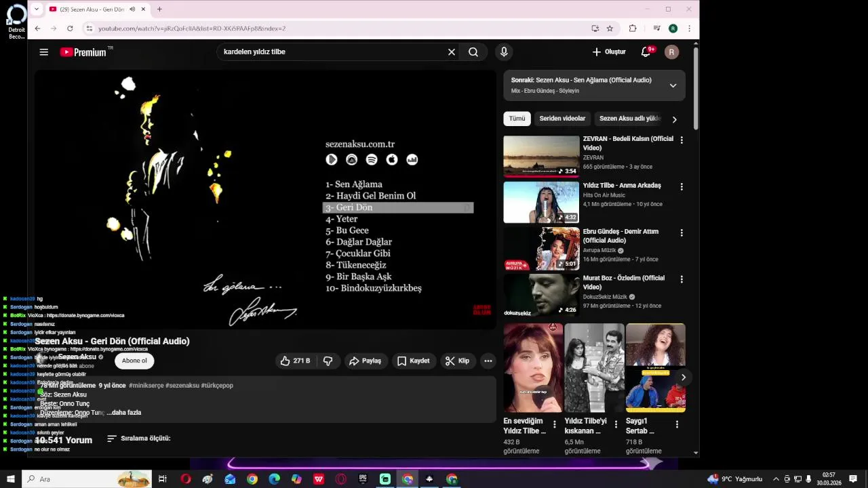
Task: Open the Sıralama ölçütü sort dropdown
Action: click(139, 439)
